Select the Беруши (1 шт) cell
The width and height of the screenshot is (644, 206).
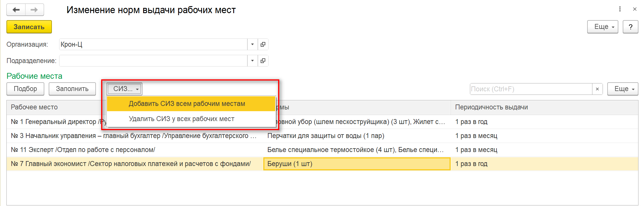tap(357, 164)
